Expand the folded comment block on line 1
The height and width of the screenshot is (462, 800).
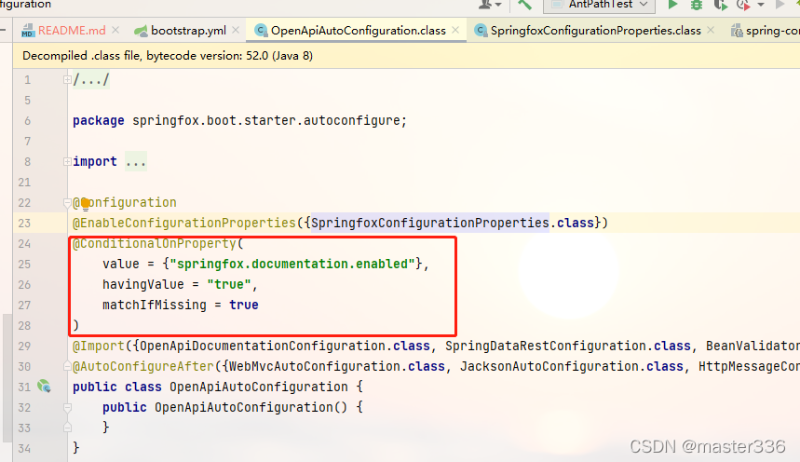click(x=67, y=80)
